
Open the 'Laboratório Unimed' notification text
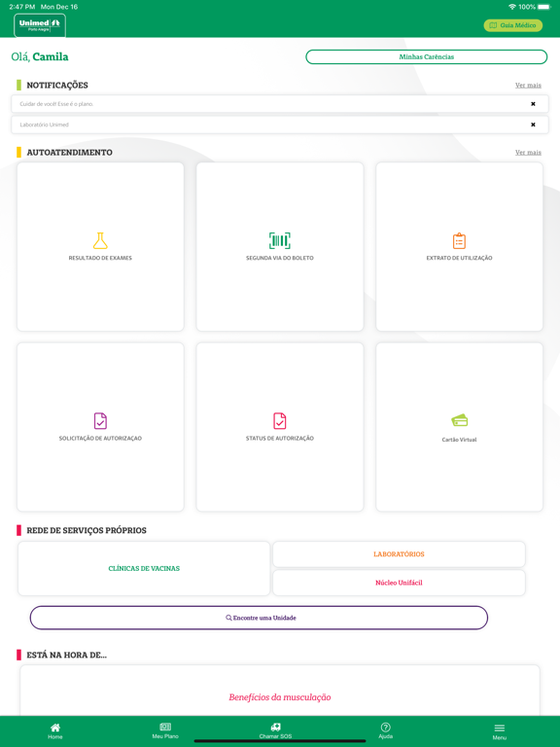[45, 124]
